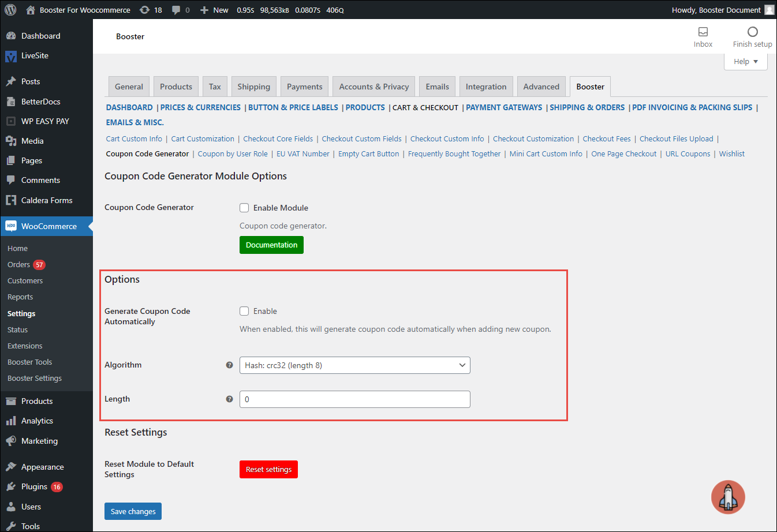Expand the Help dropdown
Viewport: 777px width, 532px height.
click(x=746, y=62)
